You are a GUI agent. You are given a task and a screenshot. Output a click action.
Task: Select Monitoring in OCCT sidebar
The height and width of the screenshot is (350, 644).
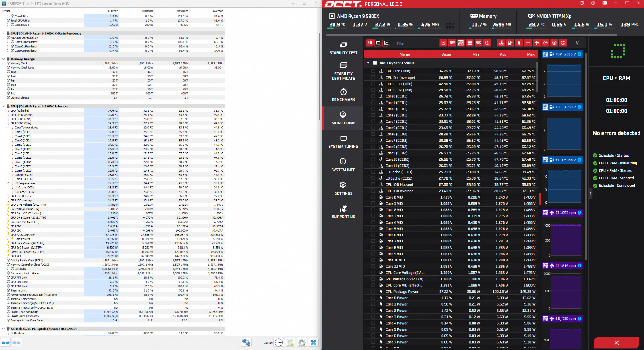point(343,118)
